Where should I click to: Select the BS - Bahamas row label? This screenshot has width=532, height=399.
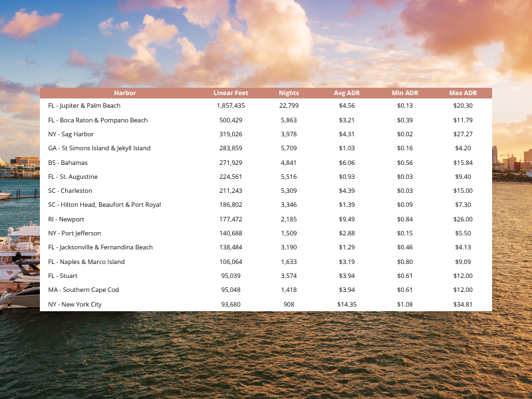coord(68,163)
